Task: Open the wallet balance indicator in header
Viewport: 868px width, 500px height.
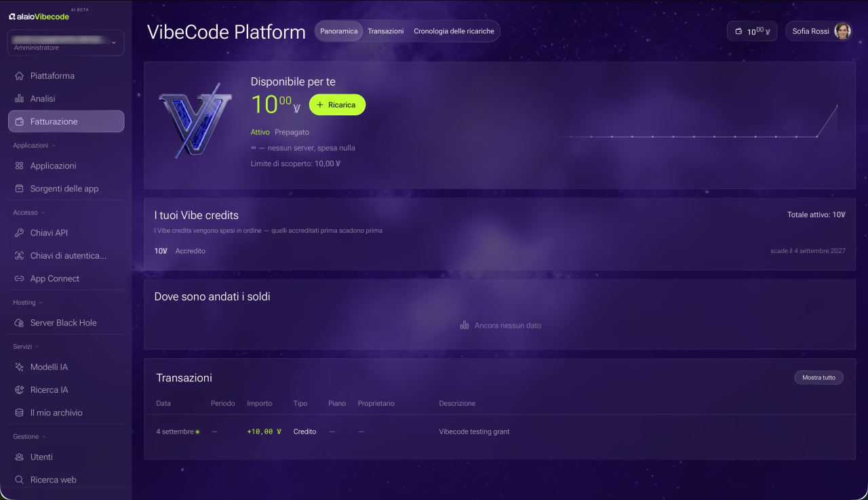Action: pos(752,31)
